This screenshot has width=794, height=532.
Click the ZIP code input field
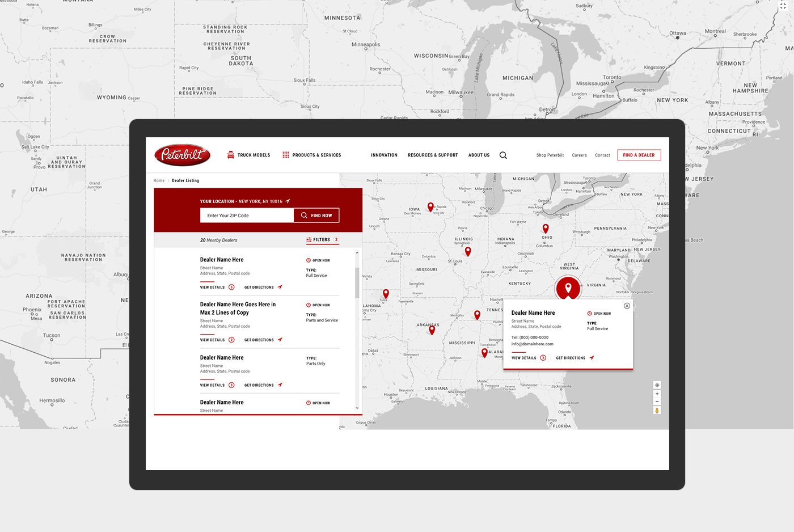(x=247, y=216)
